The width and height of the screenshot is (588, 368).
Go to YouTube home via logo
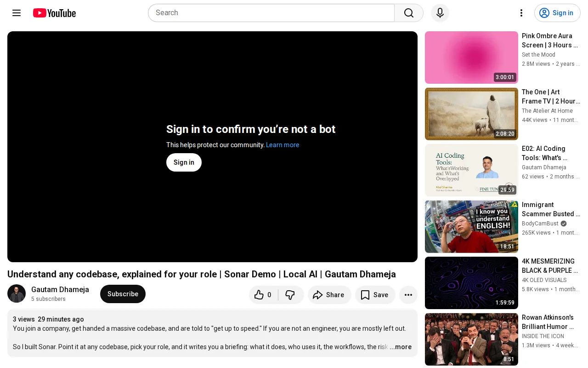pos(54,13)
